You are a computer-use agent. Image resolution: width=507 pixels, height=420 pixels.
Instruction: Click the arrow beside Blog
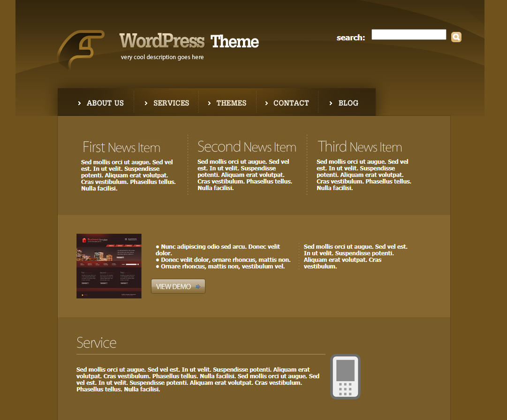331,103
